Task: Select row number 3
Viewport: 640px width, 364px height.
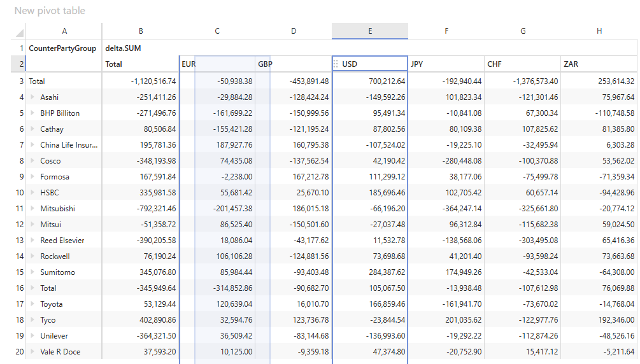Action: pos(18,81)
